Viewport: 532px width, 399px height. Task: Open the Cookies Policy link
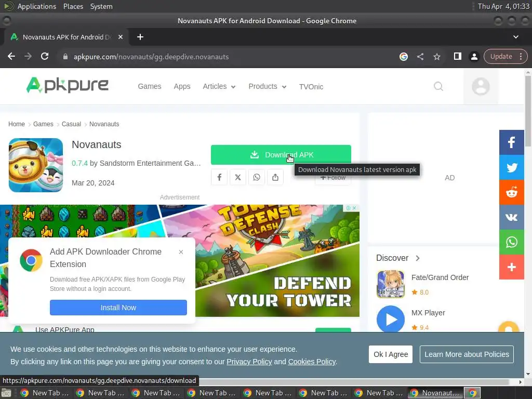tap(312, 362)
